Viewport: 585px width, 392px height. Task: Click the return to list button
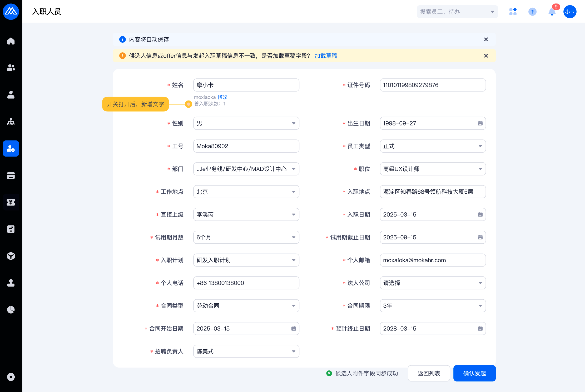[x=429, y=373]
